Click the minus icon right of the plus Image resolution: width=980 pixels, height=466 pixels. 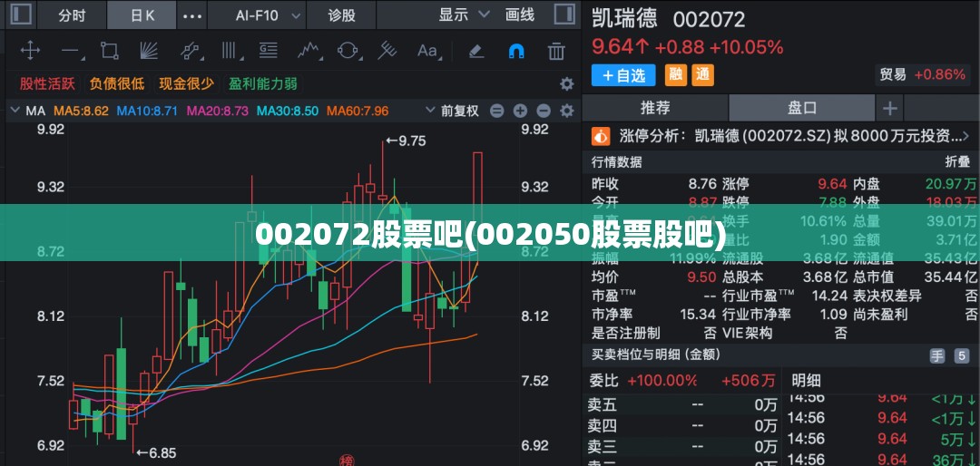[544, 112]
